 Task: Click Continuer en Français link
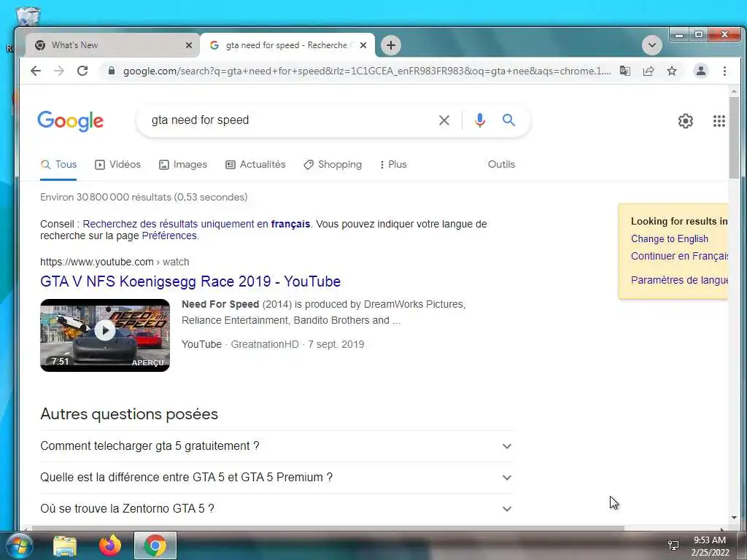click(679, 256)
